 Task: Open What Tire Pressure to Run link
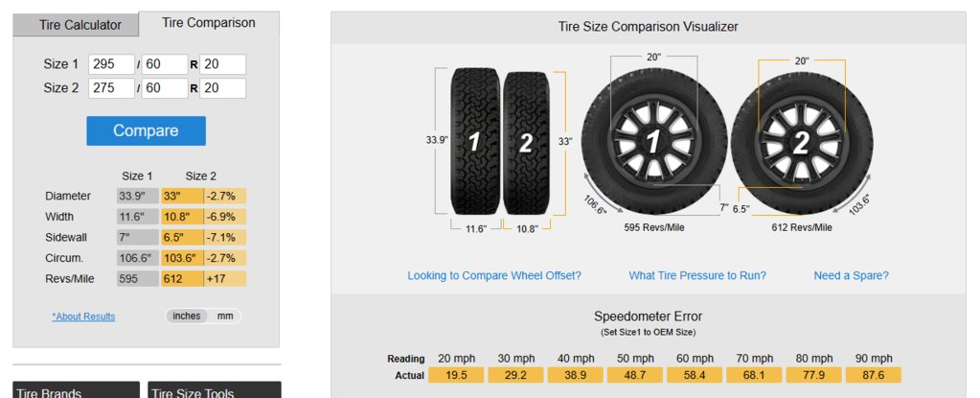[x=697, y=275]
